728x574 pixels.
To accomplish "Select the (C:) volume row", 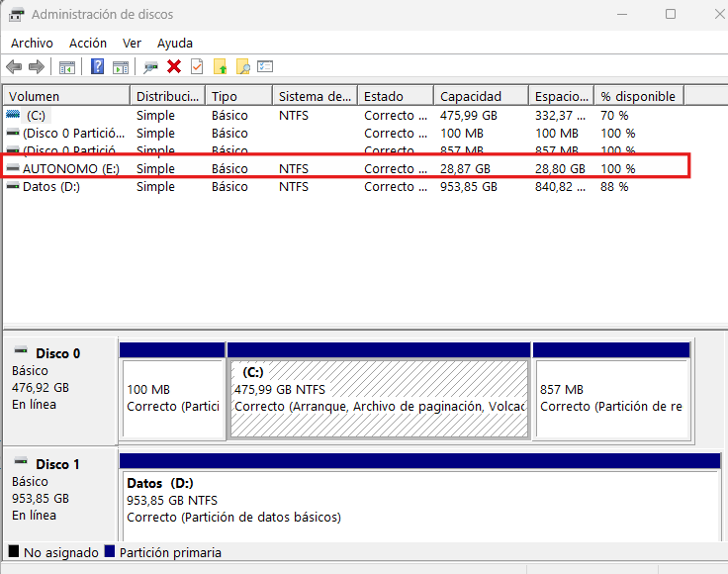I will click(x=343, y=115).
